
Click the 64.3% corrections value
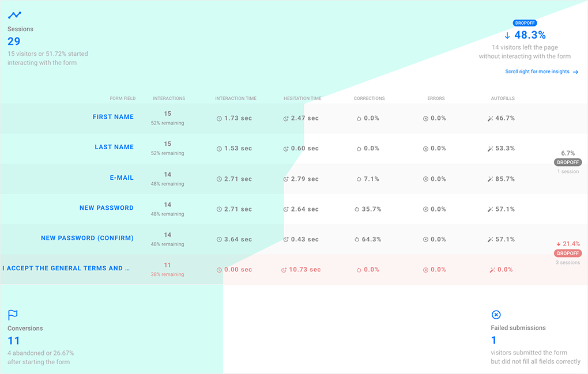click(x=371, y=240)
